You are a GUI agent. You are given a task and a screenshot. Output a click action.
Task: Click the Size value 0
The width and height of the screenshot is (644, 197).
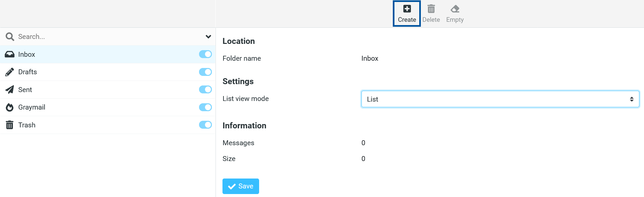click(x=363, y=159)
